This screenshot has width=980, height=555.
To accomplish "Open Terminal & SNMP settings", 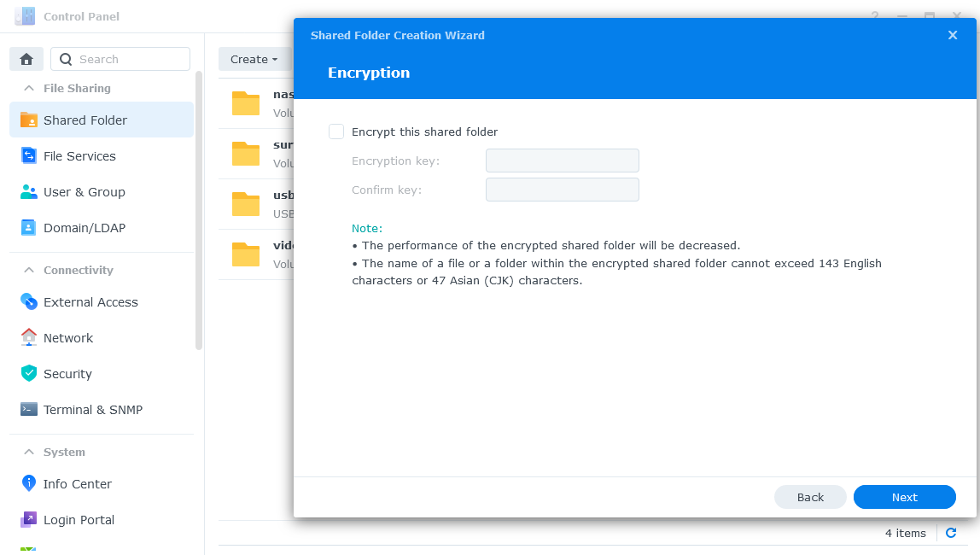I will [x=93, y=410].
